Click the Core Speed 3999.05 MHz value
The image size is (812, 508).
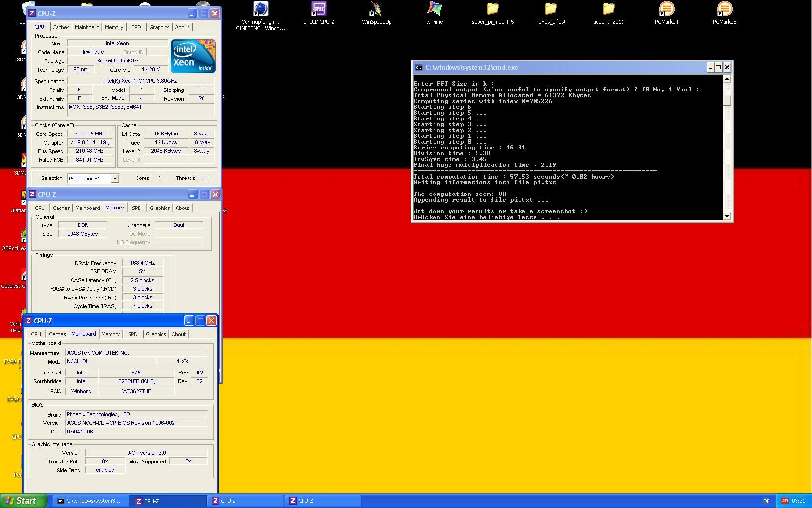pyautogui.click(x=90, y=134)
